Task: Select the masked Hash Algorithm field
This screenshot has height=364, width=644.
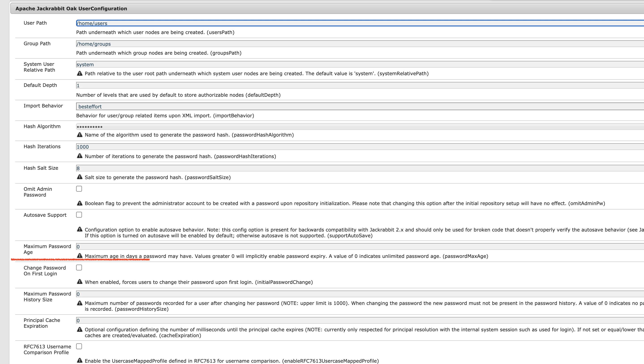Action: click(350, 126)
